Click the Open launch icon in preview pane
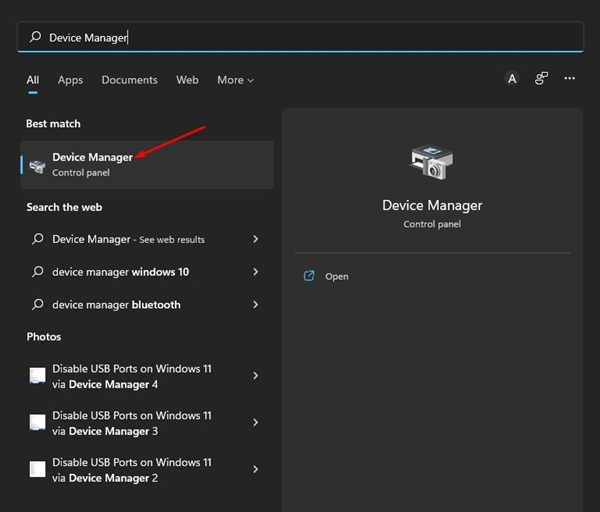The image size is (600, 512). click(309, 276)
